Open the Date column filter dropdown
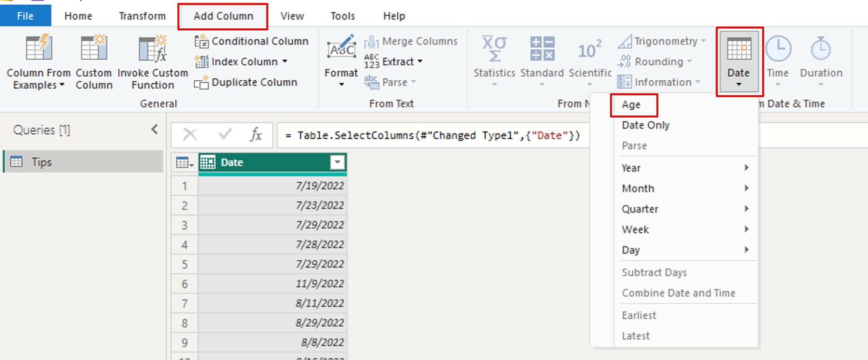This screenshot has width=868, height=360. click(x=337, y=162)
